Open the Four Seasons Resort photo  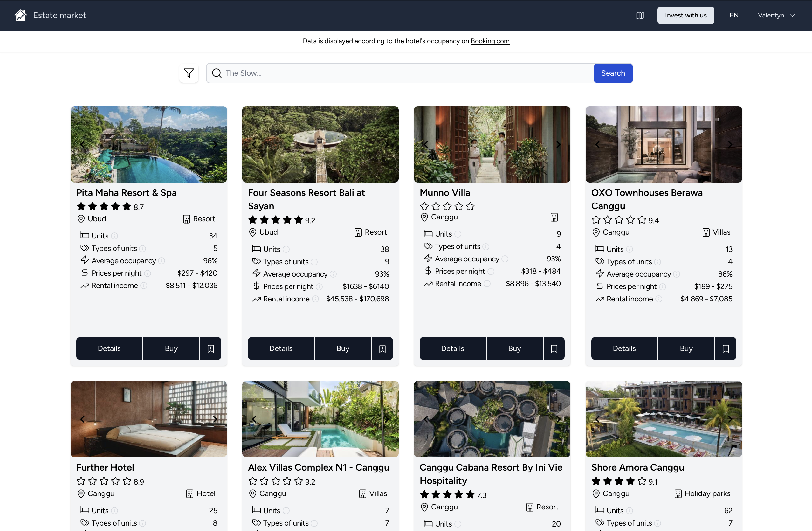click(320, 144)
